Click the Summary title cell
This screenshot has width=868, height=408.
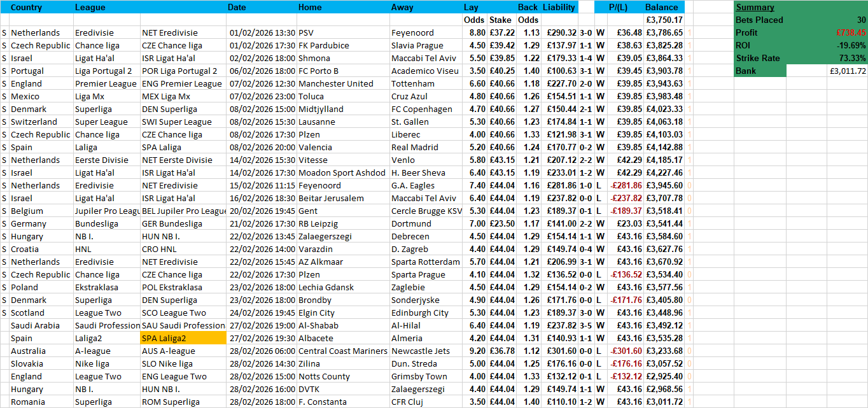click(x=755, y=7)
